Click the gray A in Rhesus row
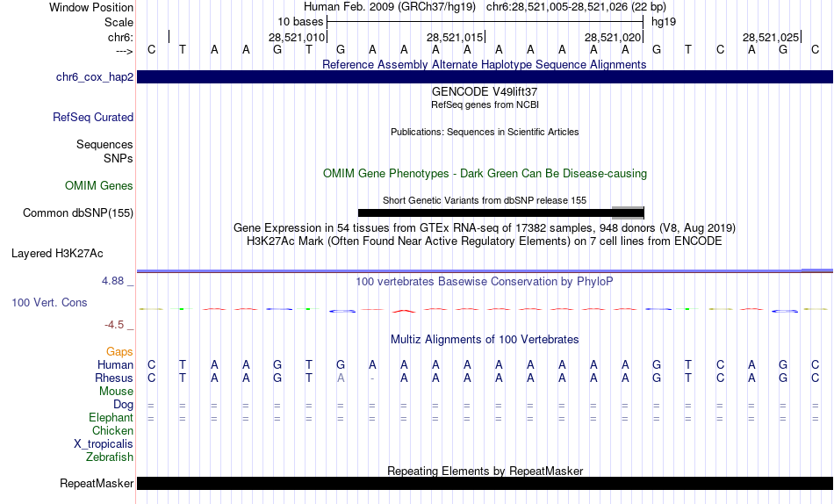Screen dimensions: 834x504 (341, 378)
